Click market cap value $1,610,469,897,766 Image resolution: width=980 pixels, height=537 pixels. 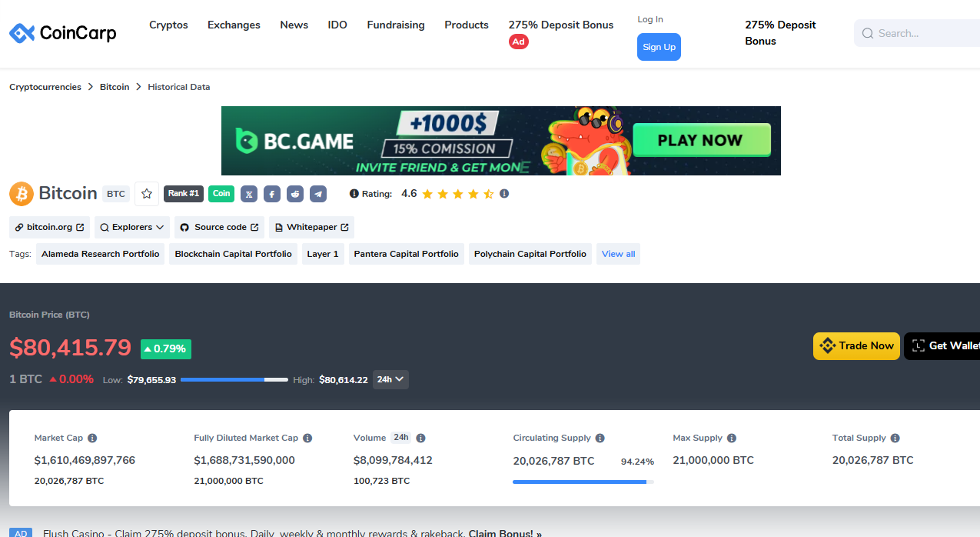85,460
